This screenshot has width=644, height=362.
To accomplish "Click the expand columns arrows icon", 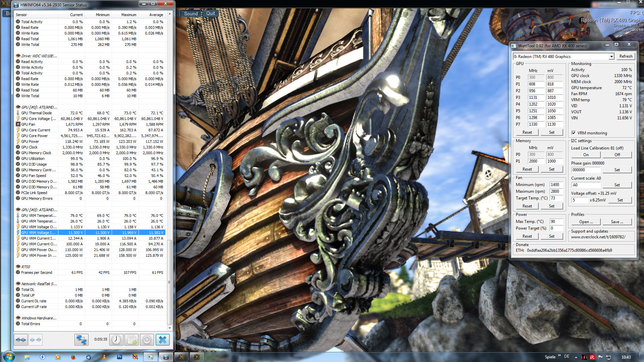I will (x=21, y=340).
